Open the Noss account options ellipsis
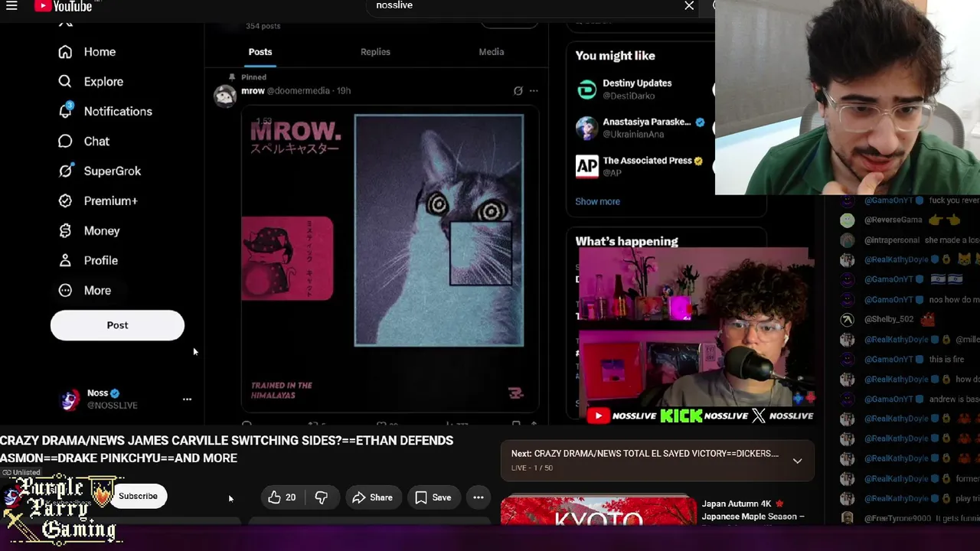Image resolution: width=980 pixels, height=551 pixels. pos(187,399)
